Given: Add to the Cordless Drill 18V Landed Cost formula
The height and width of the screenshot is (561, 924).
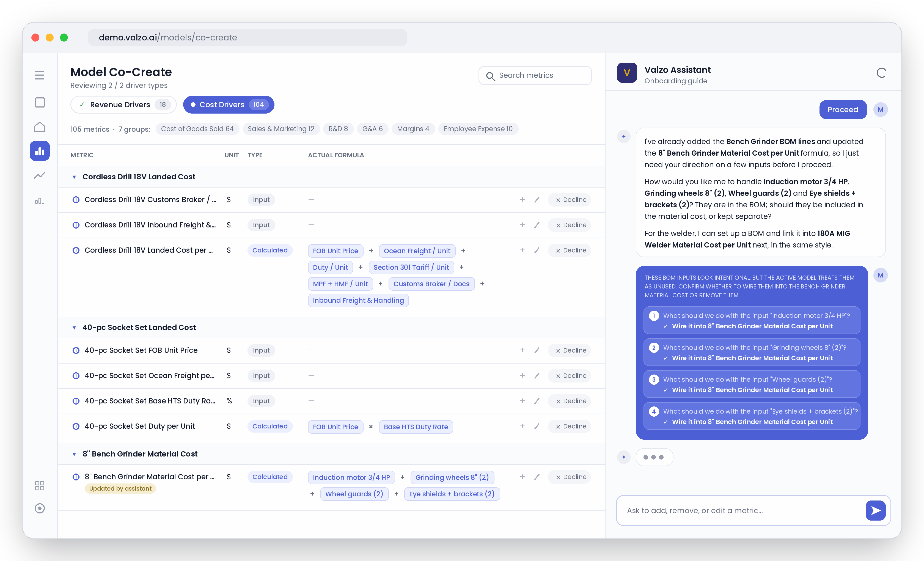Looking at the screenshot, I should 522,250.
